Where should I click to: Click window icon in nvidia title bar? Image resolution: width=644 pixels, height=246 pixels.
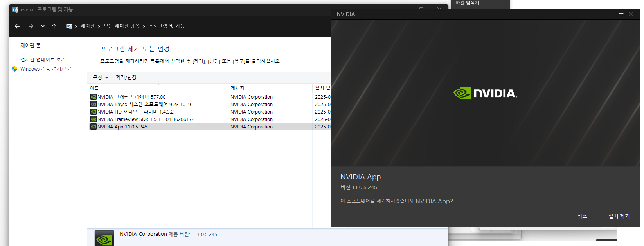coord(15,9)
